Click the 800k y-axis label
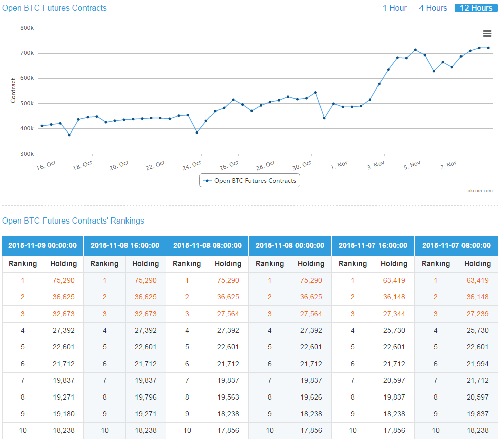 pos(27,28)
